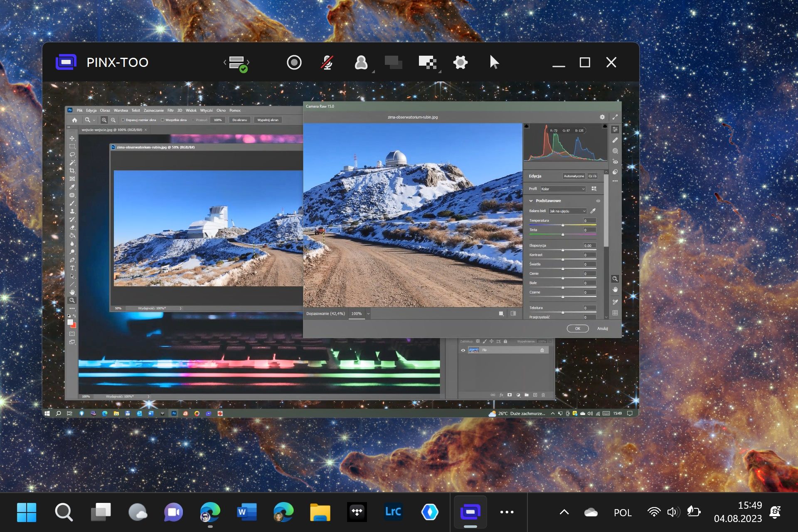Select the Hand tool in Photoshop toolbar
Viewport: 798px width, 532px height.
(x=72, y=292)
